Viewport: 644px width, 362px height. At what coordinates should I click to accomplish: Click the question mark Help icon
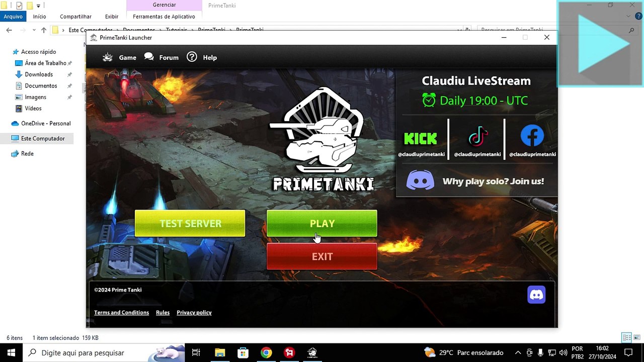point(192,57)
